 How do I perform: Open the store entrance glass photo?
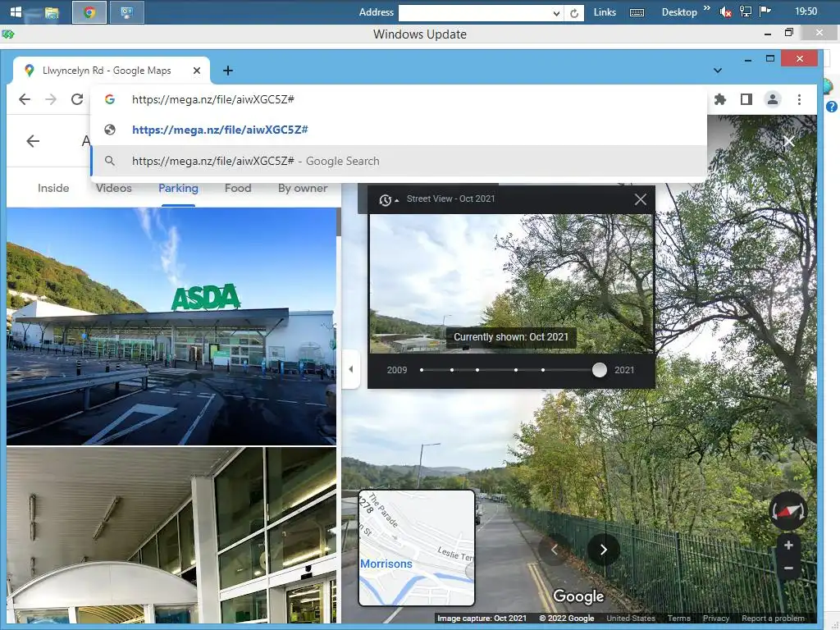pos(171,535)
